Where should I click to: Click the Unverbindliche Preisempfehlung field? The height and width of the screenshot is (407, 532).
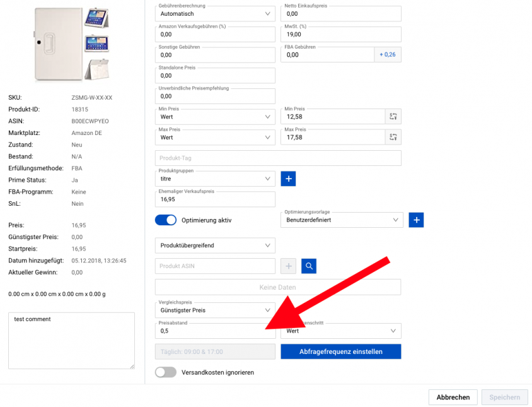click(x=215, y=96)
